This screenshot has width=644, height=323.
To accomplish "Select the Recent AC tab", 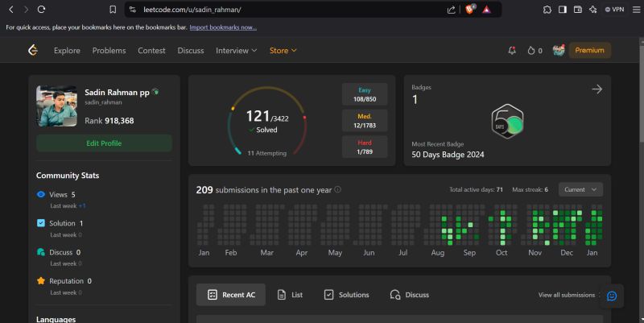I will click(231, 295).
